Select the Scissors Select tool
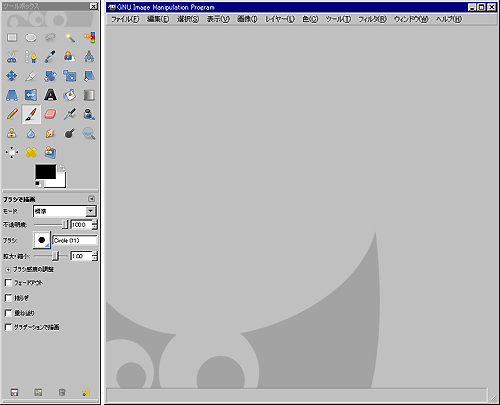The height and width of the screenshot is (405, 500). coord(12,57)
